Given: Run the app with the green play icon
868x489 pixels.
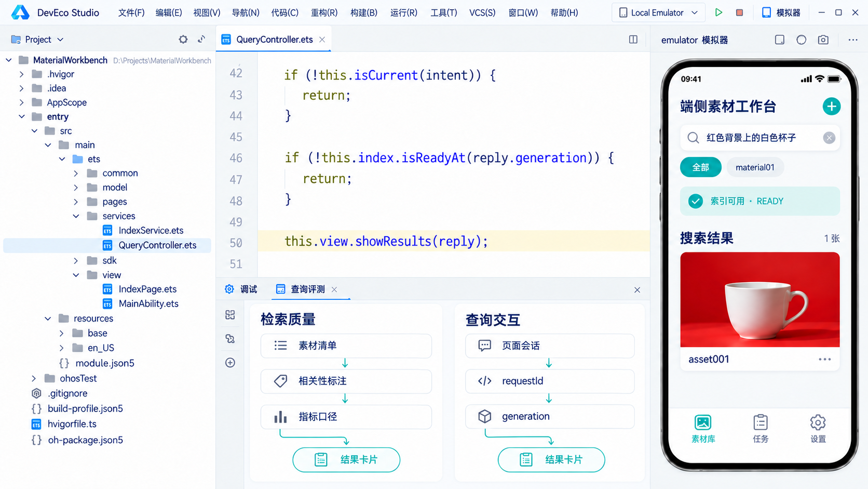Looking at the screenshot, I should 718,12.
